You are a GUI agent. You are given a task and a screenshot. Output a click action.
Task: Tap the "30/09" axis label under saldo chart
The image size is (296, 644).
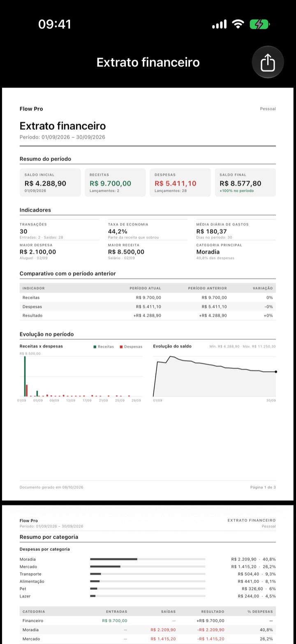[271, 400]
